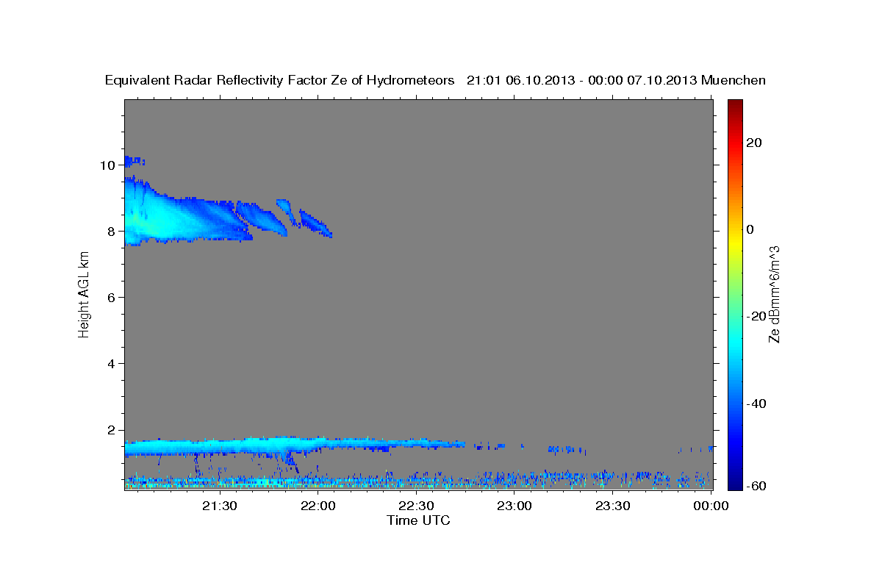The width and height of the screenshot is (882, 588).
Task: Click the 22:30 time tick label
Action: pyautogui.click(x=417, y=506)
